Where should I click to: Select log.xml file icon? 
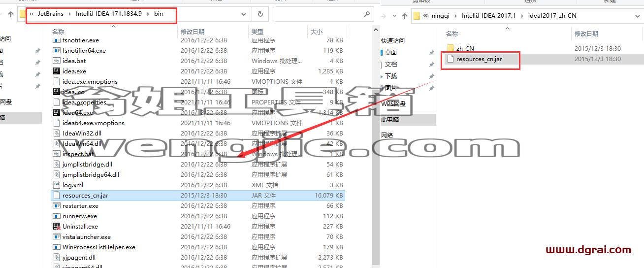pos(57,185)
